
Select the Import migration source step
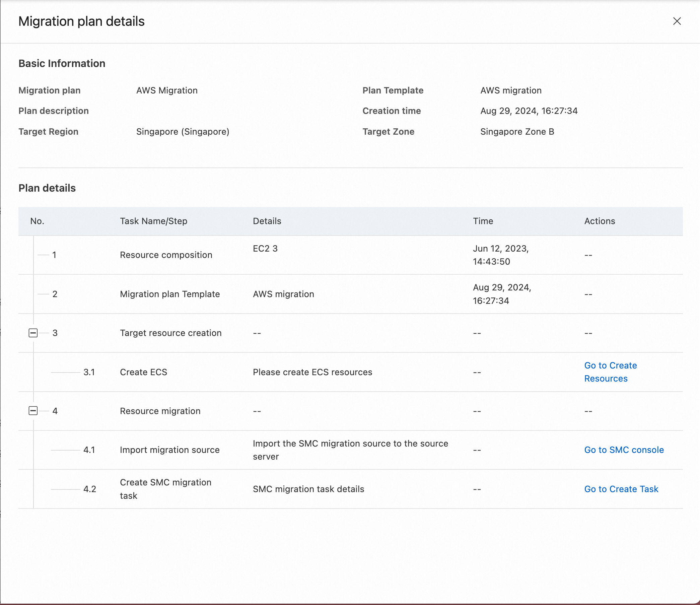169,450
